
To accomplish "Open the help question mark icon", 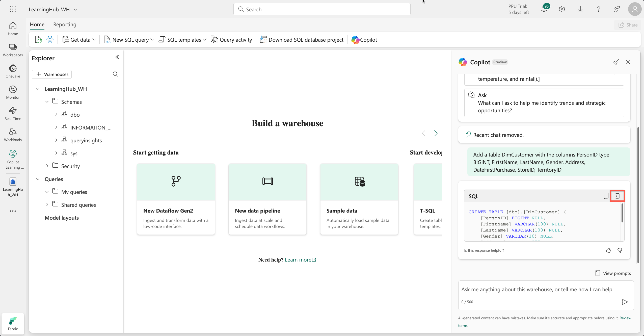I will tap(599, 9).
